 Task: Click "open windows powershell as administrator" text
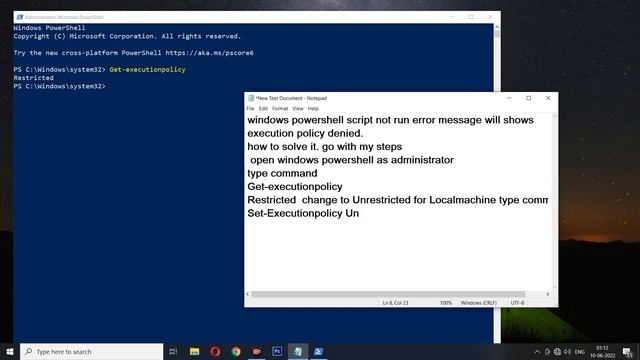(352, 160)
